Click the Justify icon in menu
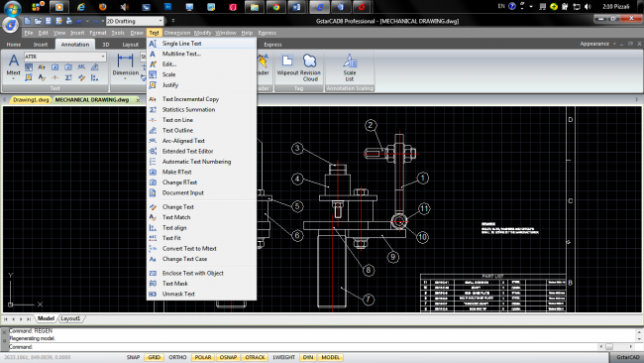This screenshot has width=644, height=363. coord(153,85)
